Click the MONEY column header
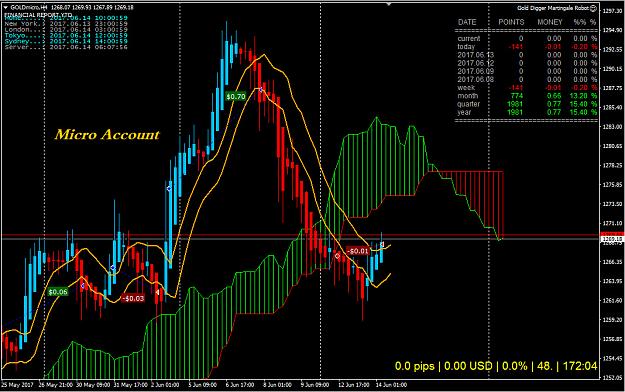 [x=549, y=22]
